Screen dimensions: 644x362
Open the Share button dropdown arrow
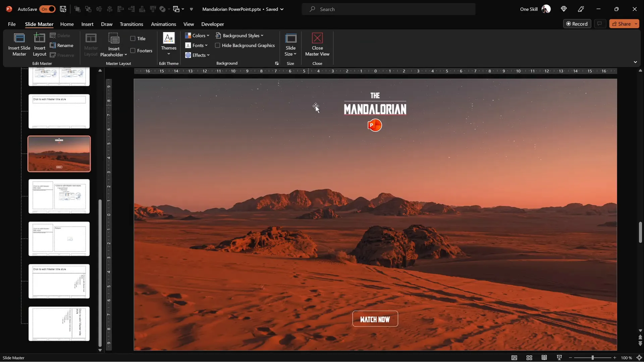click(x=636, y=24)
